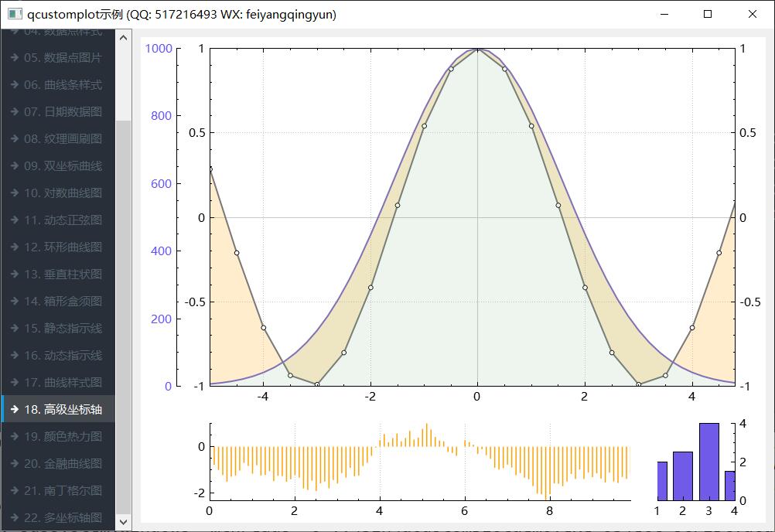Image resolution: width=775 pixels, height=532 pixels.
Task: Switch to 19. 颜色热力图 example
Action: click(x=62, y=437)
